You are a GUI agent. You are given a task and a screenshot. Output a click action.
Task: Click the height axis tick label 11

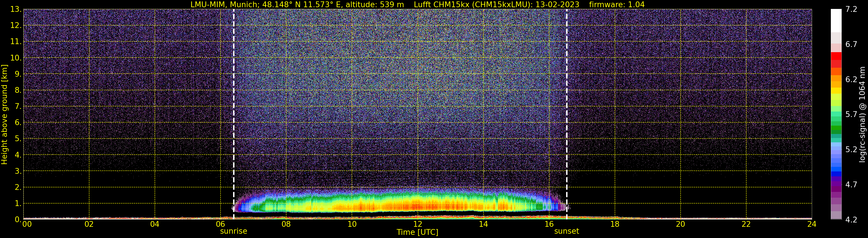pyautogui.click(x=16, y=42)
